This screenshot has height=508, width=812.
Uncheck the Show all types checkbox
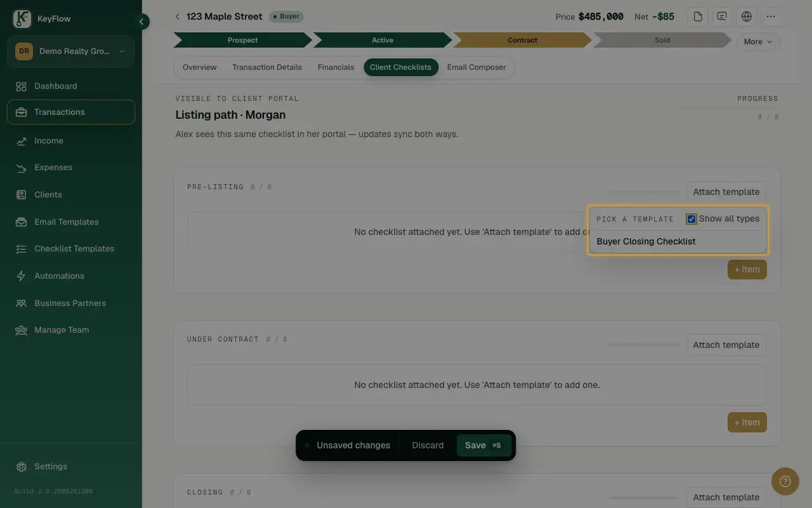tap(691, 219)
